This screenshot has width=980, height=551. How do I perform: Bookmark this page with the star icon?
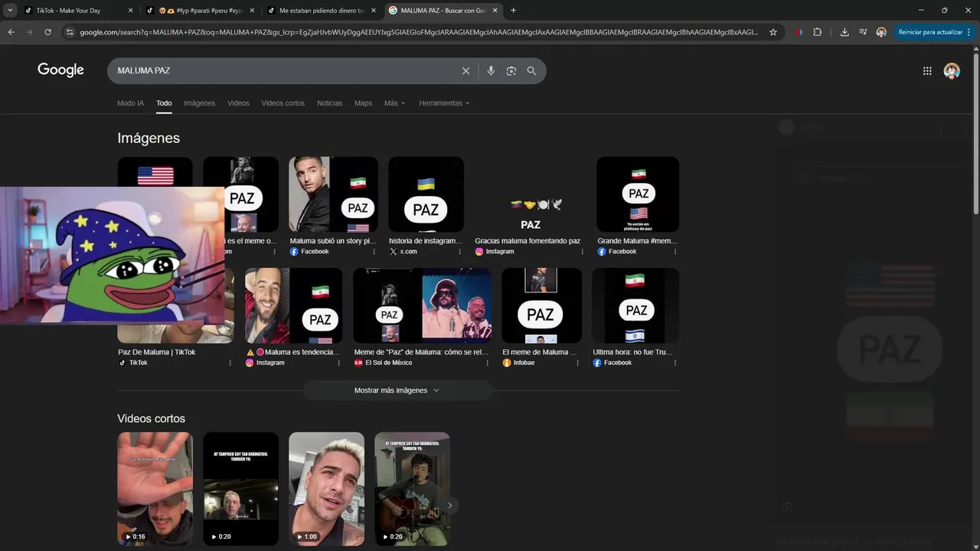click(x=773, y=32)
